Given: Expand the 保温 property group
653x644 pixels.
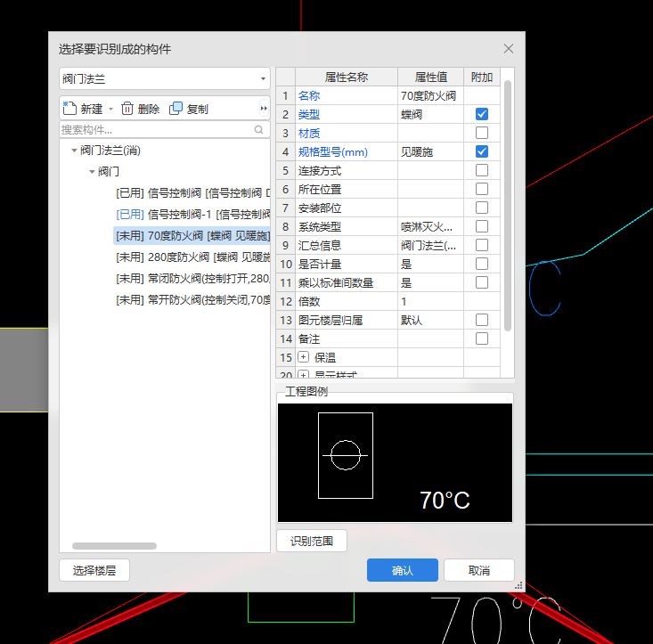Looking at the screenshot, I should point(303,357).
